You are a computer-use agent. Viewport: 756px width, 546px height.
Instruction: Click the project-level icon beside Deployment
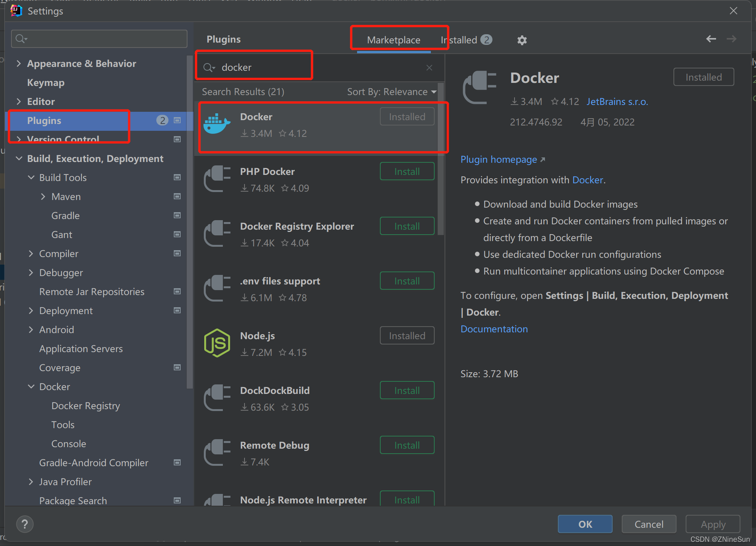(177, 311)
